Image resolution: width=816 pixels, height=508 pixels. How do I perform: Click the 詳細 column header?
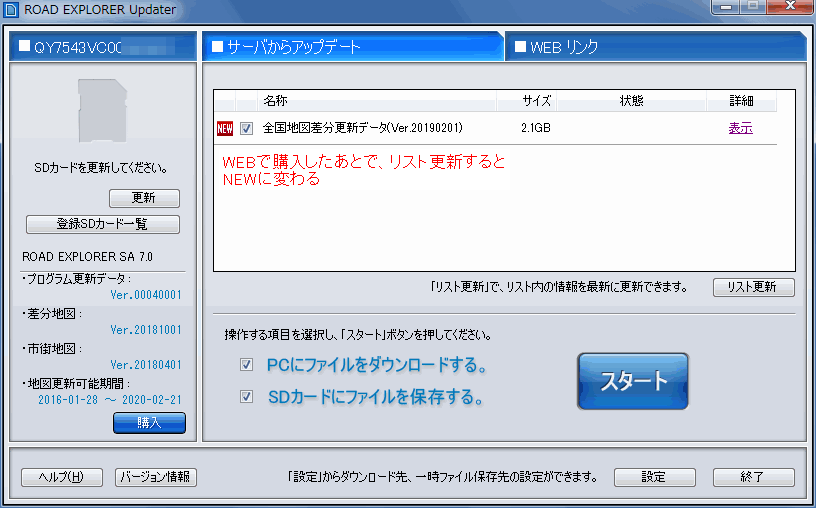click(x=742, y=101)
